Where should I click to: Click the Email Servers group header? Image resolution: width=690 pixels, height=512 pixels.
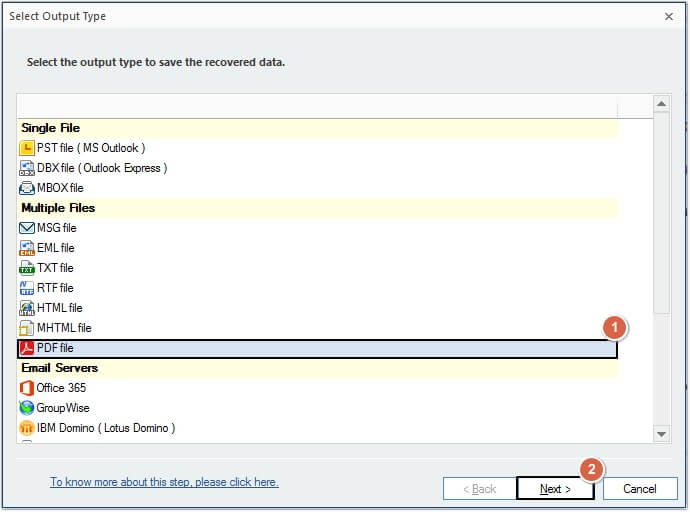click(x=318, y=368)
